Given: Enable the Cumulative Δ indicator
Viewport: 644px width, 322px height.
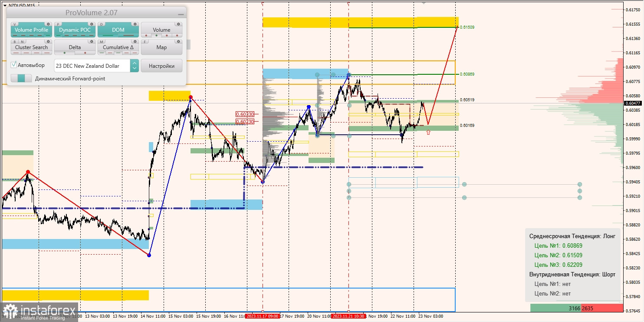Looking at the screenshot, I should point(118,47).
